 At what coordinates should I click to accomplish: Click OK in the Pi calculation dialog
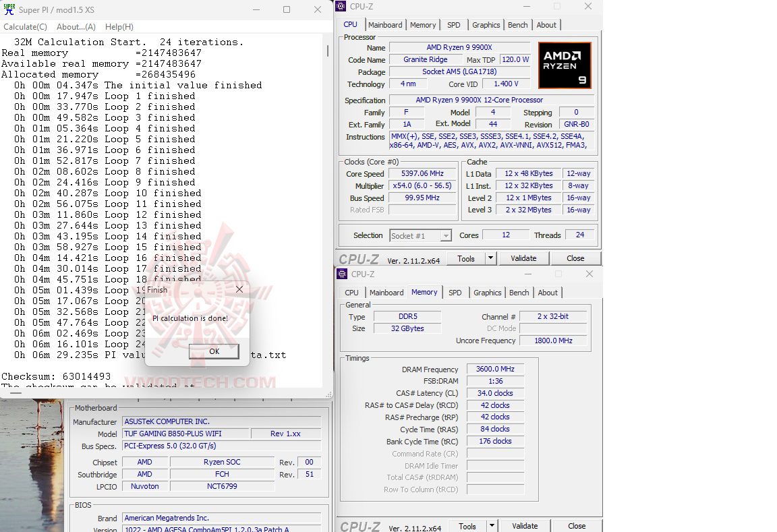pyautogui.click(x=214, y=351)
